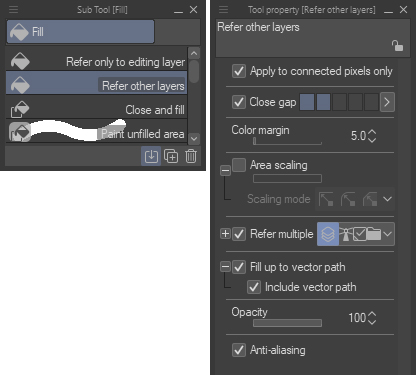Select the Close and fill sub tool
Image resolution: width=416 pixels, height=375 pixels.
click(x=97, y=110)
